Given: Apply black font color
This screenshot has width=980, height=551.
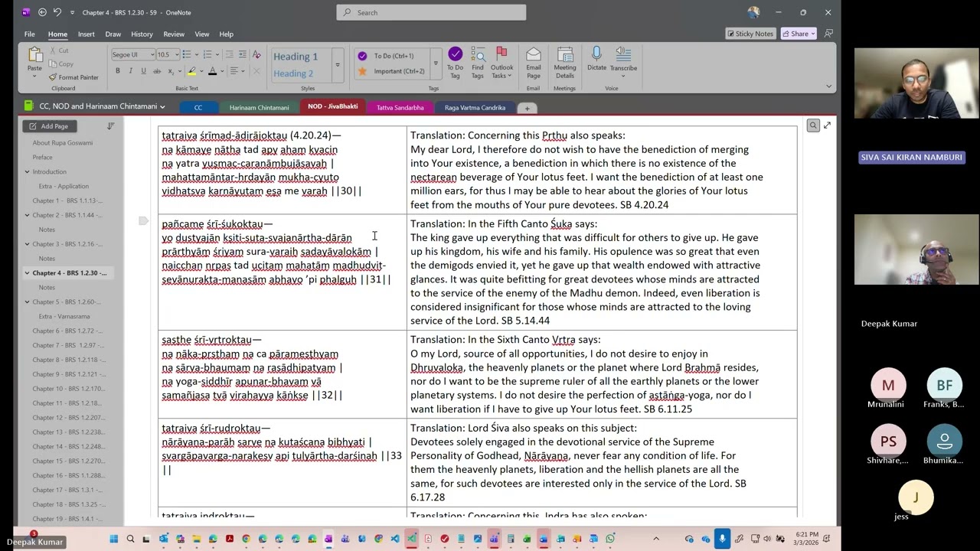Looking at the screenshot, I should click(x=212, y=71).
